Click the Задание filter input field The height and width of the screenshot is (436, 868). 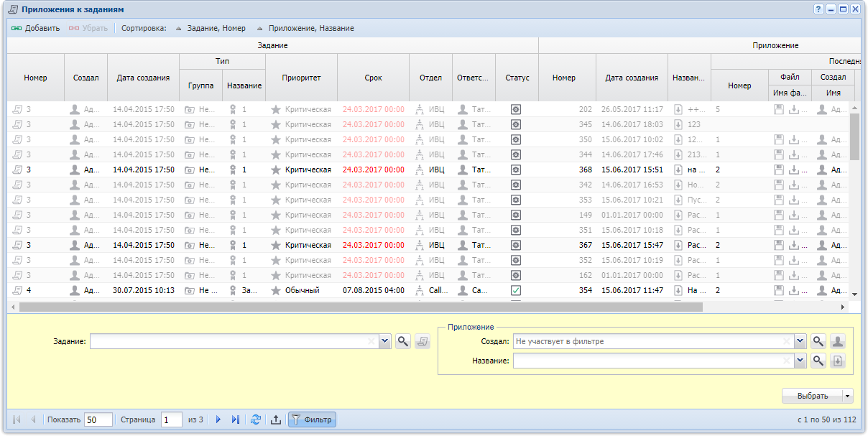pos(234,342)
